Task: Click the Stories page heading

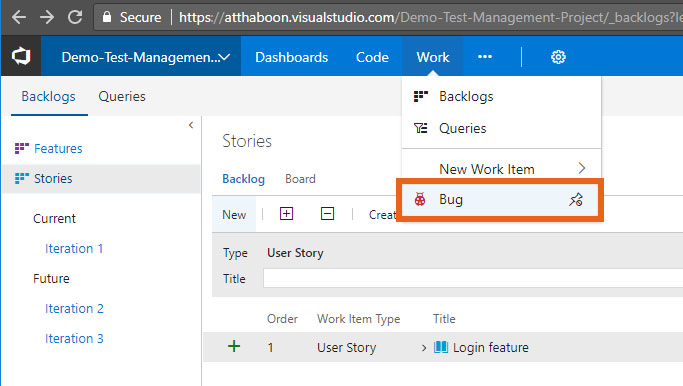Action: coord(247,141)
